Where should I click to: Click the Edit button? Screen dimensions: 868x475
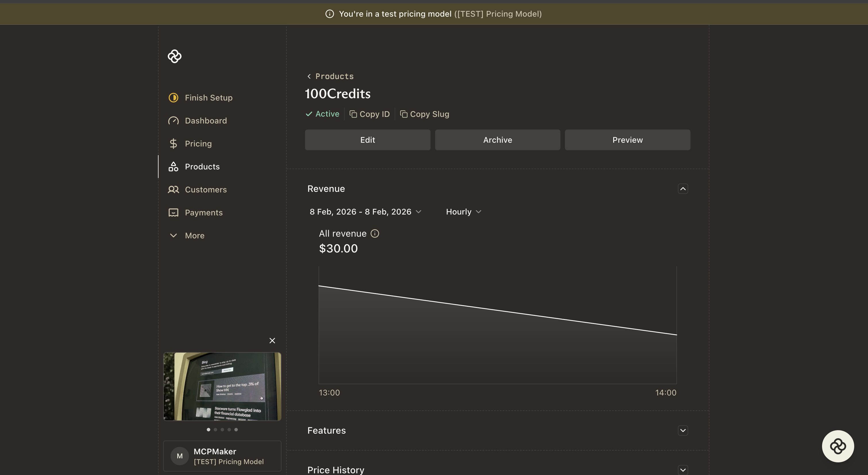click(x=367, y=140)
